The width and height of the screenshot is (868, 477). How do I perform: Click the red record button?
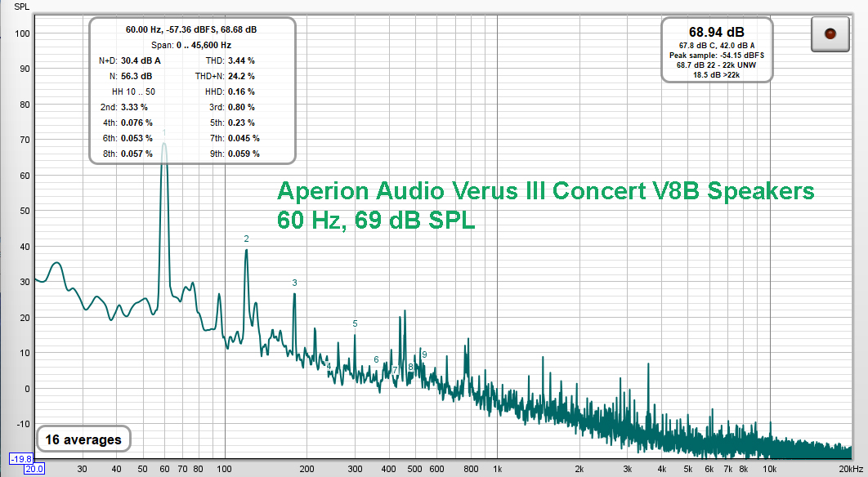(x=830, y=34)
